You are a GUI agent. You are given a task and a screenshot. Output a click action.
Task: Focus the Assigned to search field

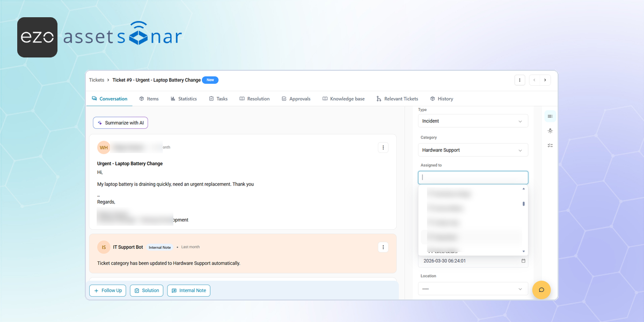pos(473,177)
